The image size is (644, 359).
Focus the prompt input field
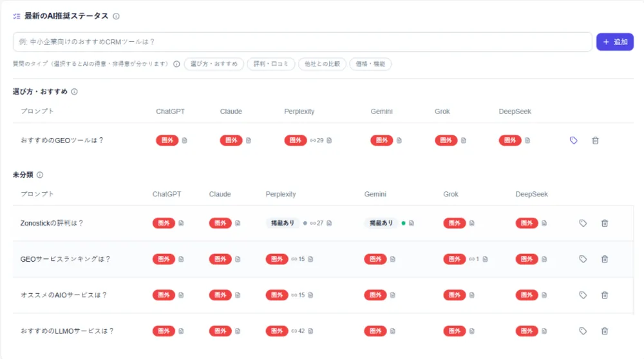tap(302, 42)
